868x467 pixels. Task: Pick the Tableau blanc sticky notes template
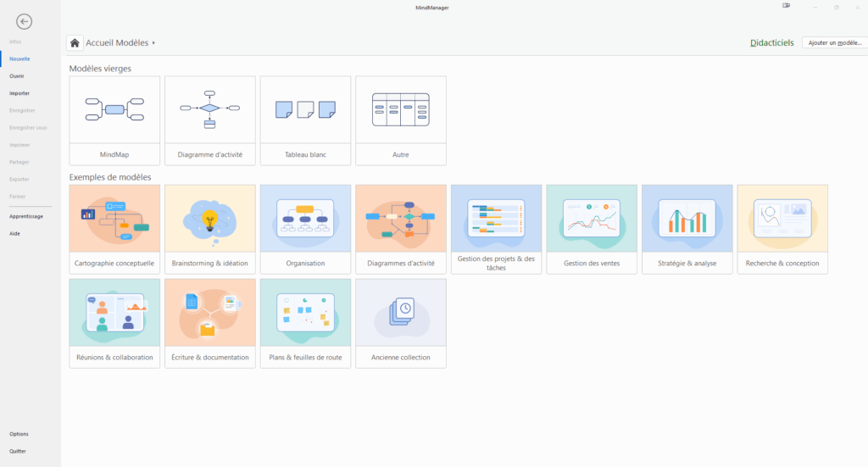[x=305, y=109]
